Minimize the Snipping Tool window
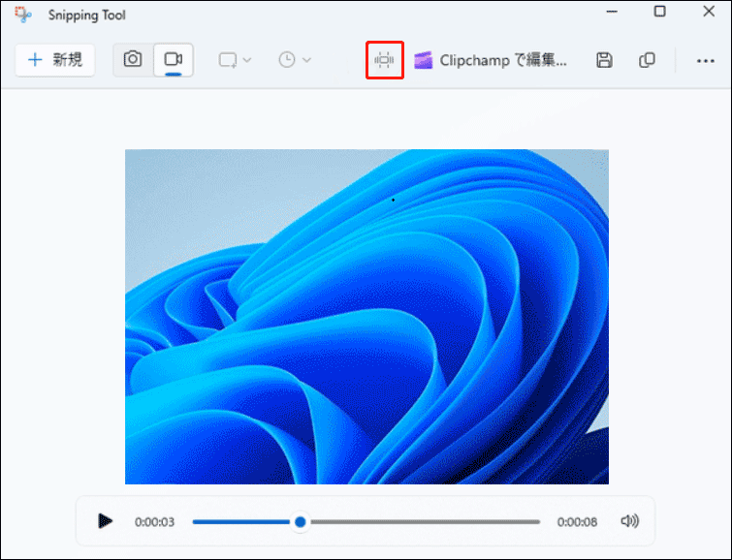This screenshot has height=560, width=732. pos(612,12)
